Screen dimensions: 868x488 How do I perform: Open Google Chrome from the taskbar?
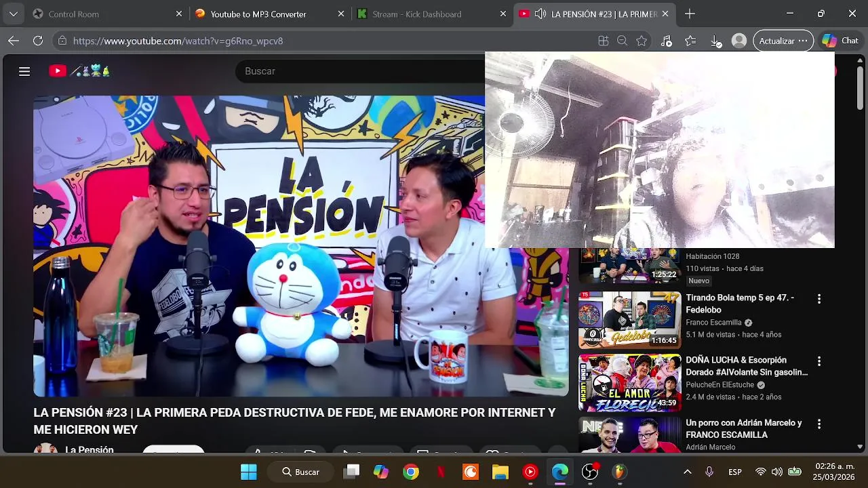click(x=411, y=472)
